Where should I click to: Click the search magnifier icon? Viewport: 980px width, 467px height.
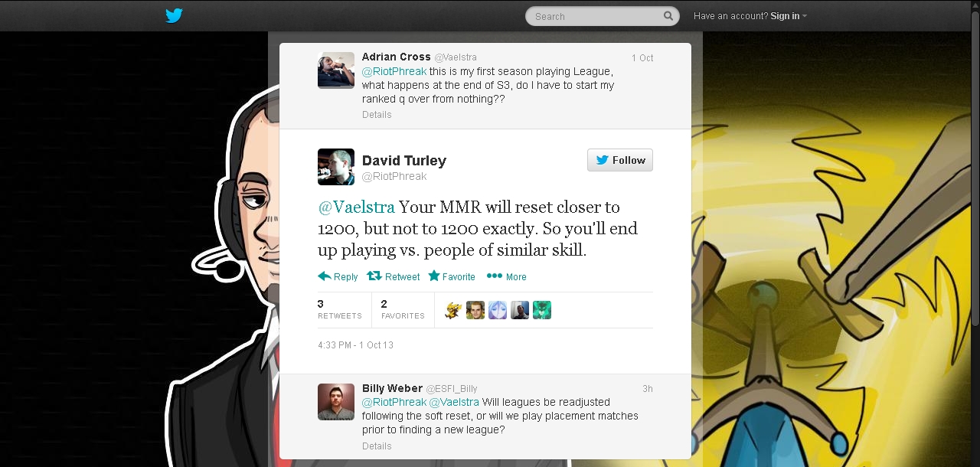point(668,15)
